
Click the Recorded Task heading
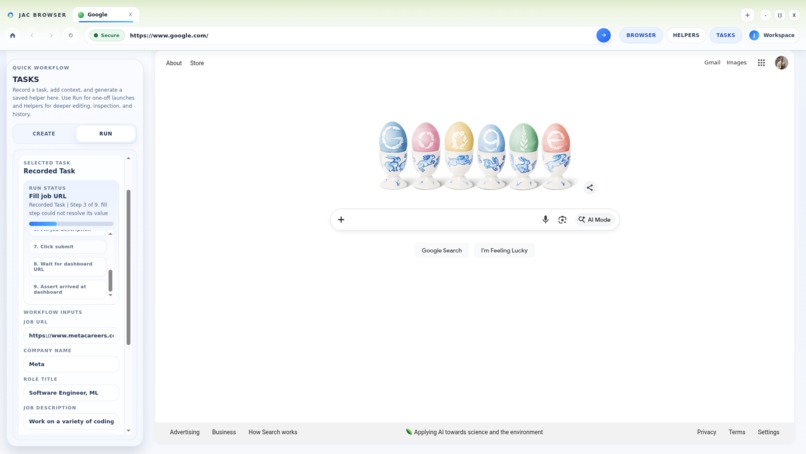point(49,171)
